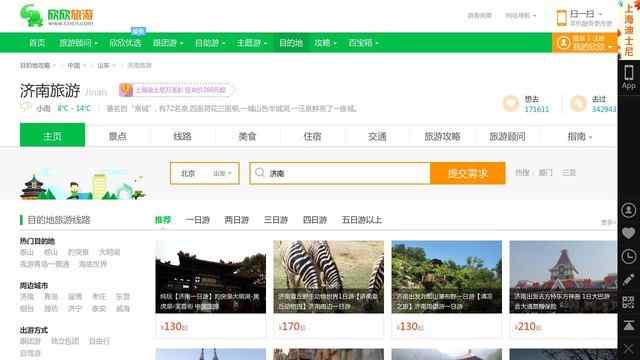The image size is (640, 360).
Task: Click the orange login/register area in nav bar
Action: pyautogui.click(x=584, y=43)
